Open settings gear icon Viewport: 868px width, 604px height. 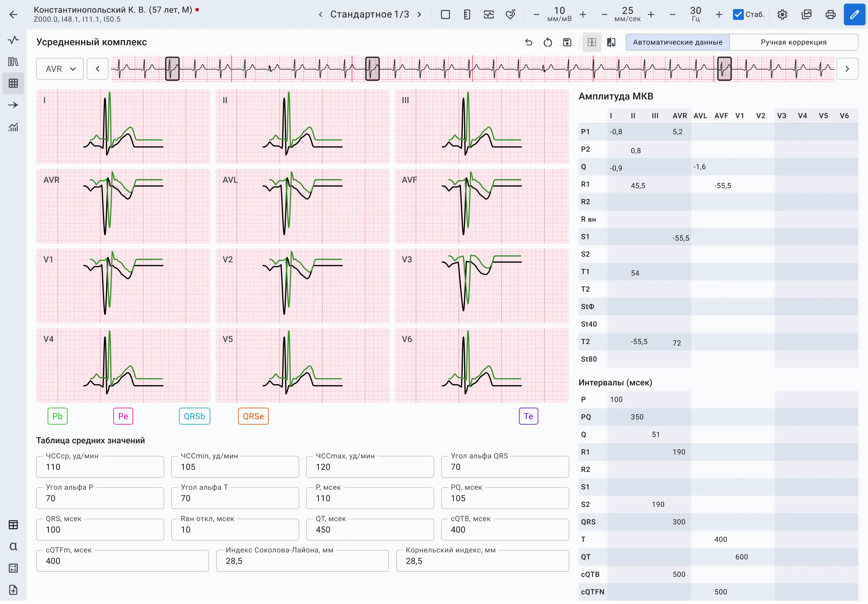click(x=782, y=14)
